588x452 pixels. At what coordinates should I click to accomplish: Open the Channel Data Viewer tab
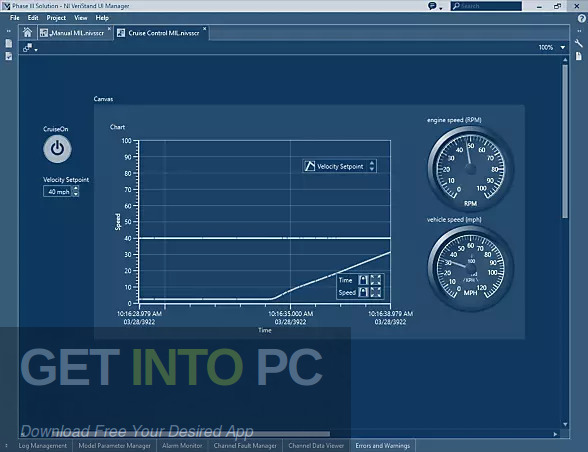tap(316, 446)
